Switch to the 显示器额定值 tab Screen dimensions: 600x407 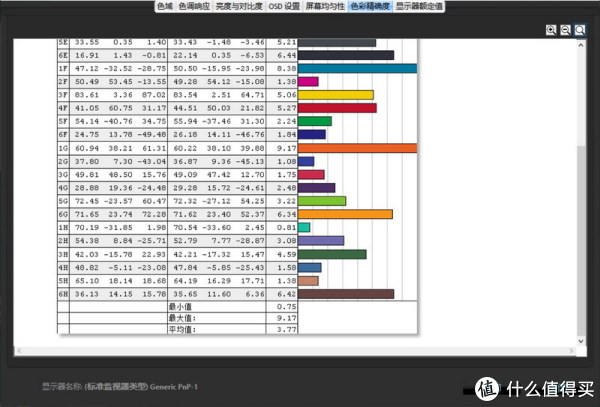(419, 7)
